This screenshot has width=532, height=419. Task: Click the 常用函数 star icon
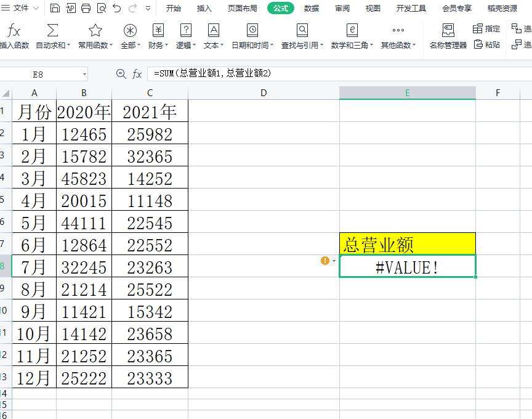point(95,30)
